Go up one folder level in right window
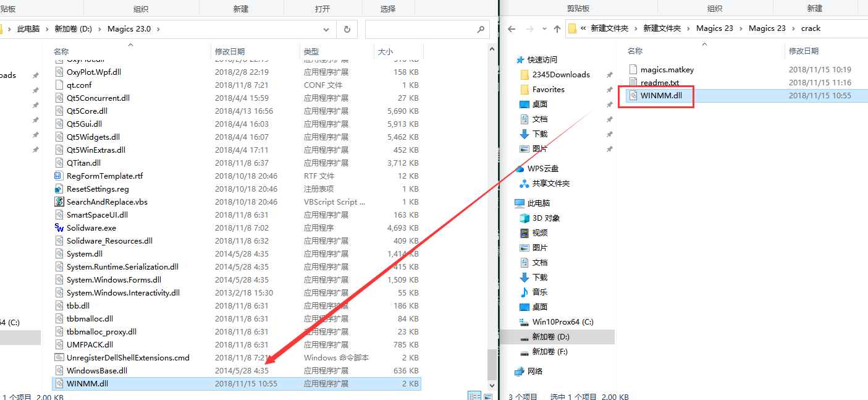 [x=557, y=28]
